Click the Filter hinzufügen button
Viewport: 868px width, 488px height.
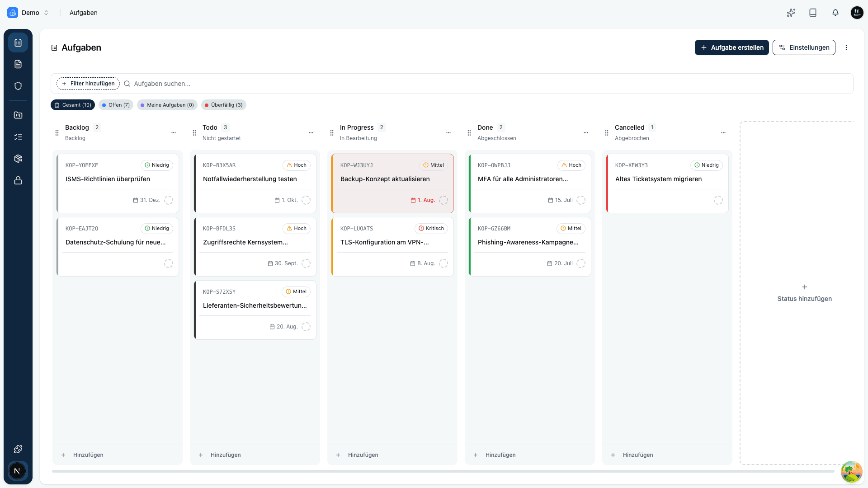click(88, 84)
